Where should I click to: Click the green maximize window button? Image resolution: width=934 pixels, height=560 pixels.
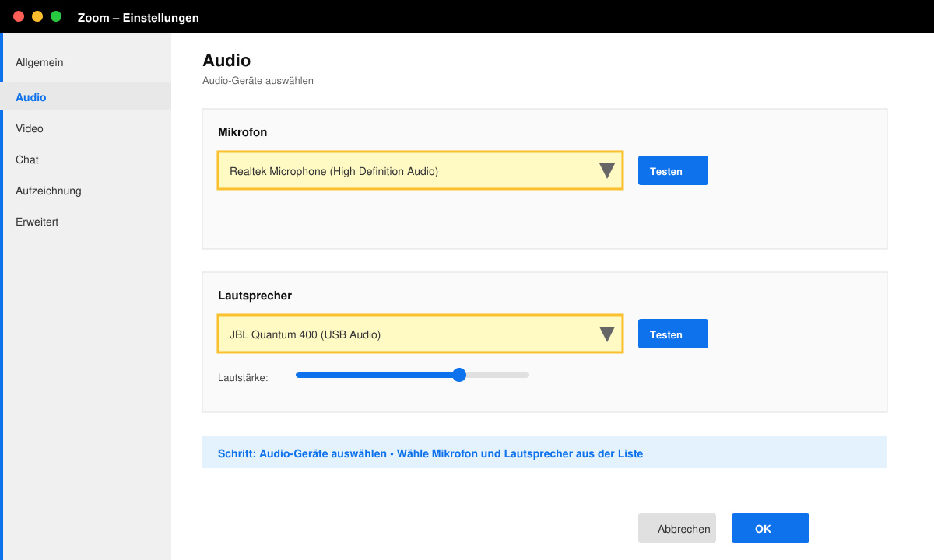(x=56, y=16)
